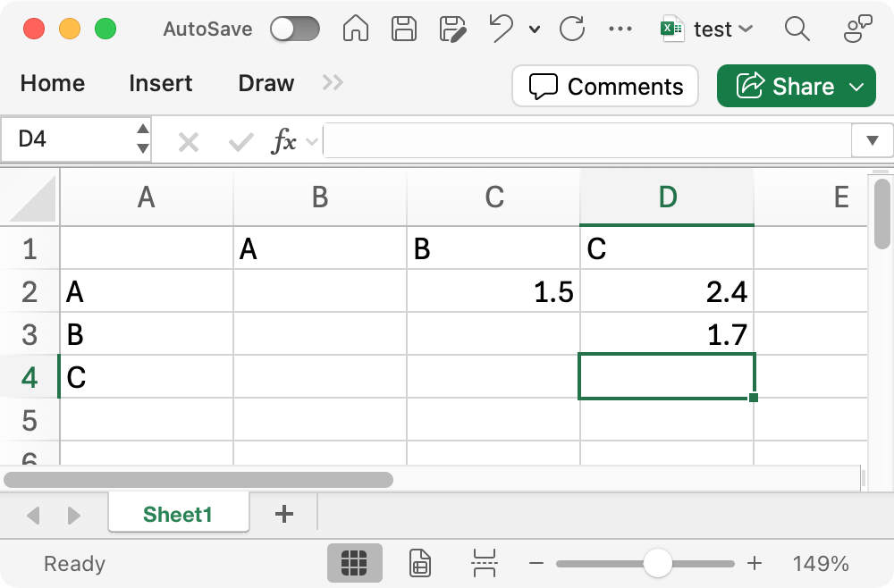Toggle the AutoSave switch

(x=295, y=29)
